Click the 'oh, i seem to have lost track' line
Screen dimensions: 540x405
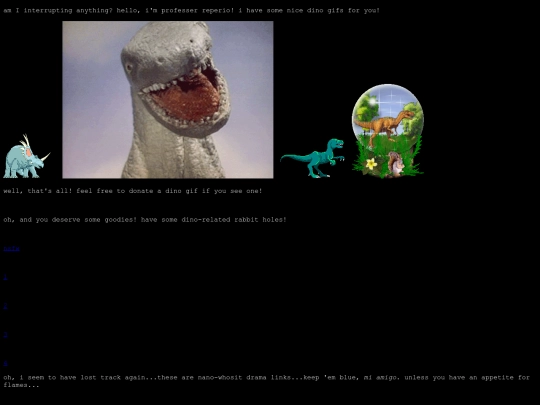click(267, 381)
